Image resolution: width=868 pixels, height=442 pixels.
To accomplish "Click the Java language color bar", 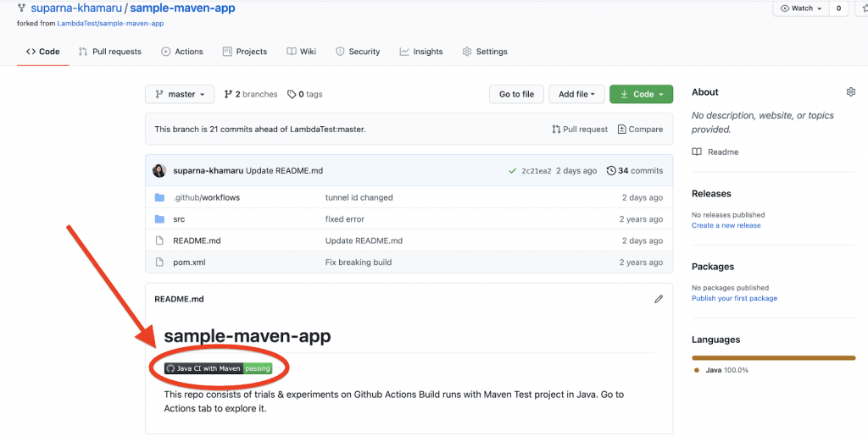I will pyautogui.click(x=774, y=358).
